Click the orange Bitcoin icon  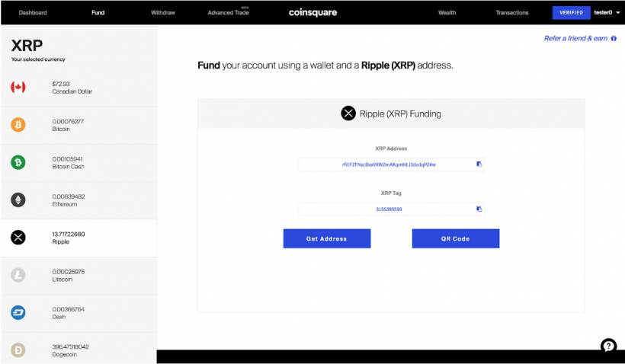tap(18, 125)
